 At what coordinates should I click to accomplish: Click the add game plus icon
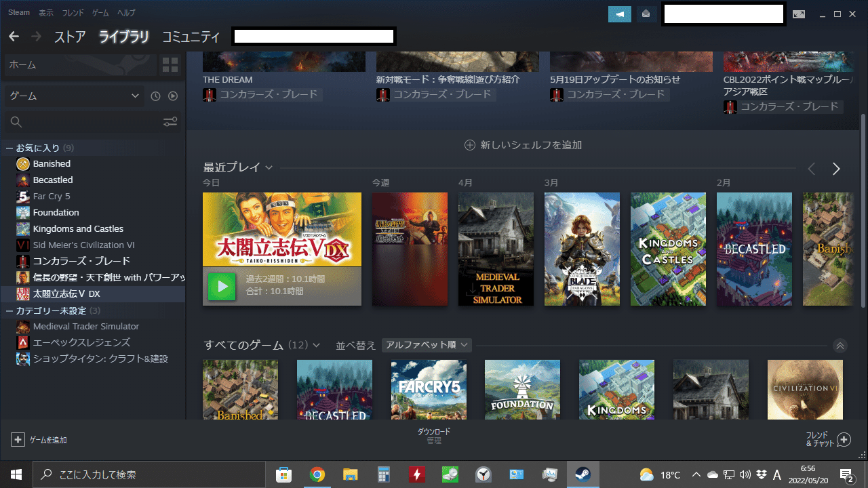pyautogui.click(x=18, y=440)
